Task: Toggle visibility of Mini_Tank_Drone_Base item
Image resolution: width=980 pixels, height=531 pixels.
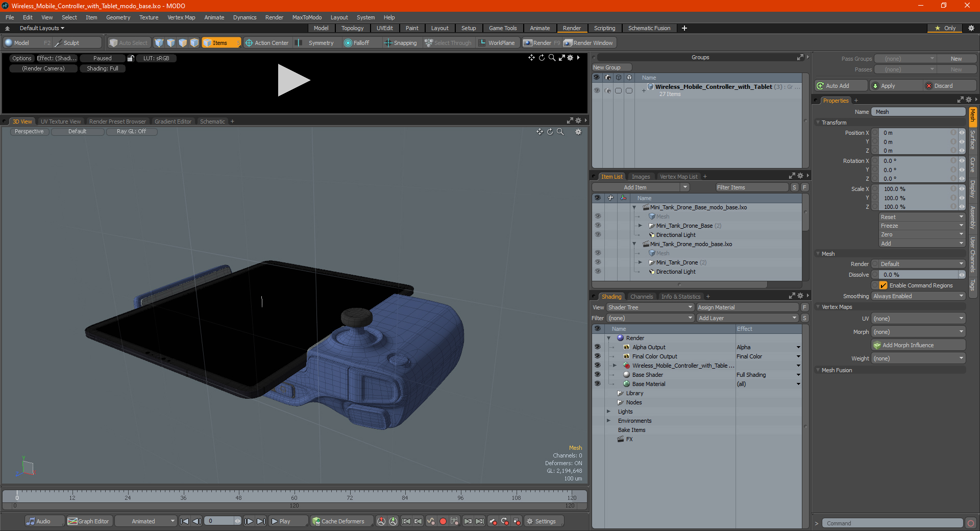Action: [x=598, y=226]
